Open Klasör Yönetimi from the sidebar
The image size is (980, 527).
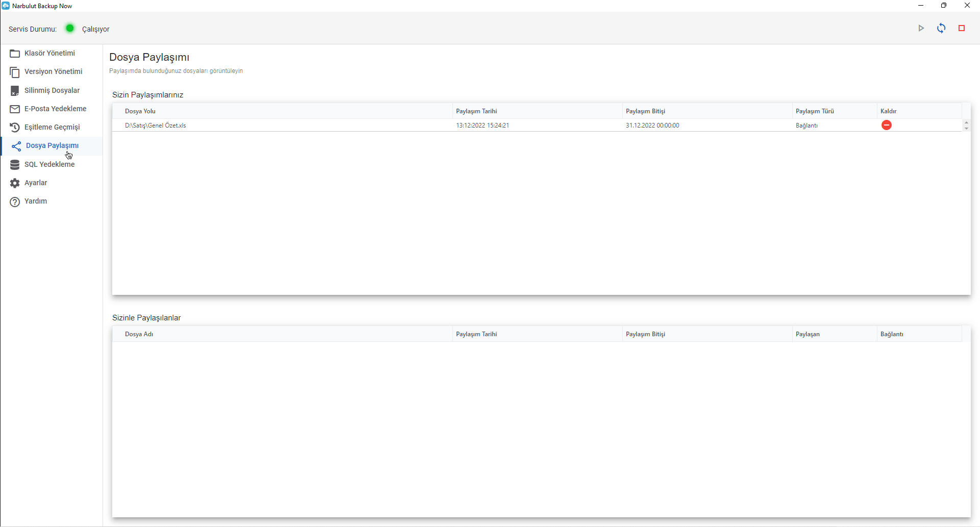pyautogui.click(x=49, y=53)
